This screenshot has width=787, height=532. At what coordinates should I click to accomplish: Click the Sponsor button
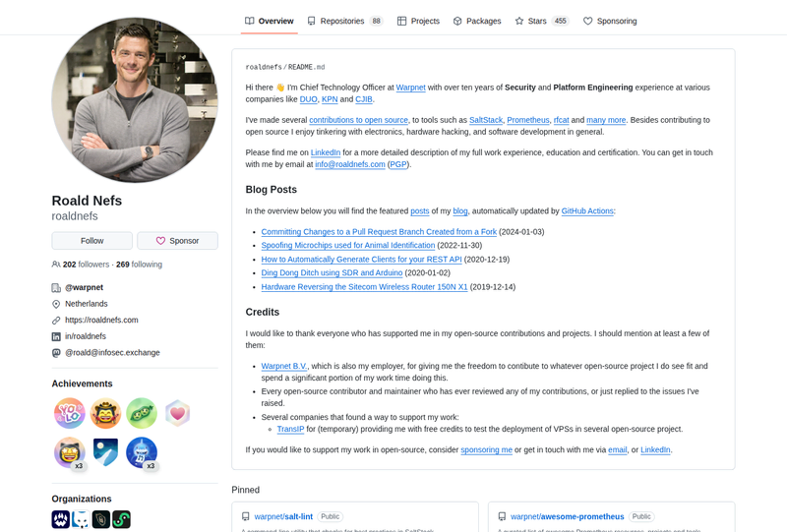178,241
